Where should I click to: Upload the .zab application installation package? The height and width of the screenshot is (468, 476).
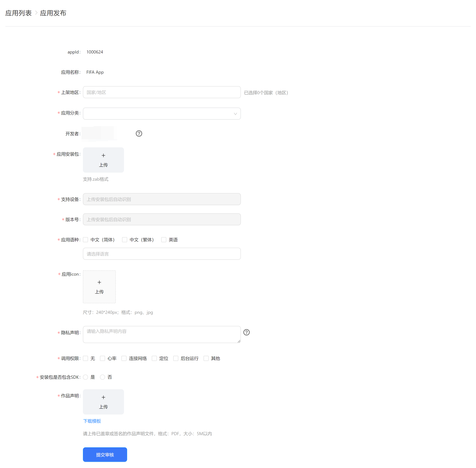click(x=103, y=160)
